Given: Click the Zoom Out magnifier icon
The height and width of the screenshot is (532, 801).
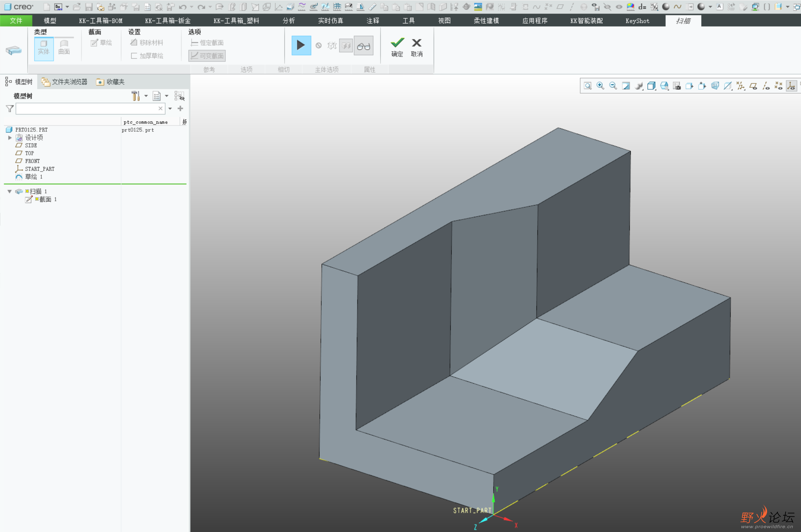Looking at the screenshot, I should 613,86.
